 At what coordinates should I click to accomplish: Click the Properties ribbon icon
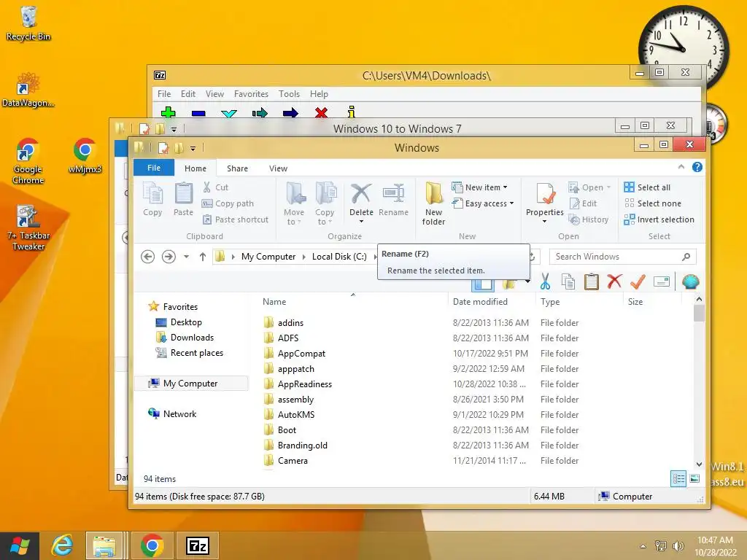tap(545, 194)
